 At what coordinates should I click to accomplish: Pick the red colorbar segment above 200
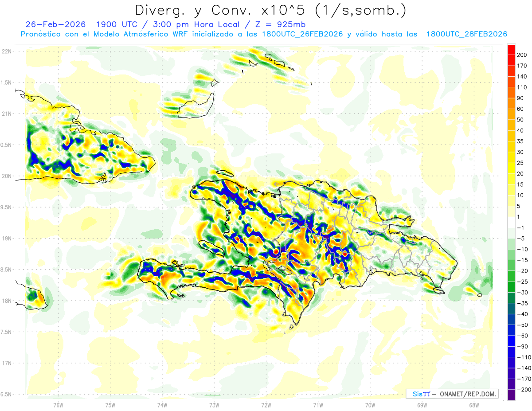(x=512, y=49)
